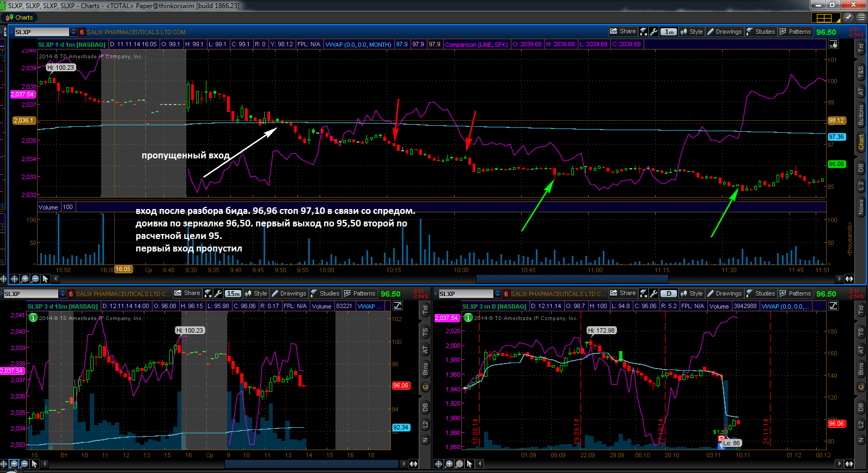The width and height of the screenshot is (868, 473).
Task: Move the bottom-left chart scrollbar thumb
Action: 313,464
